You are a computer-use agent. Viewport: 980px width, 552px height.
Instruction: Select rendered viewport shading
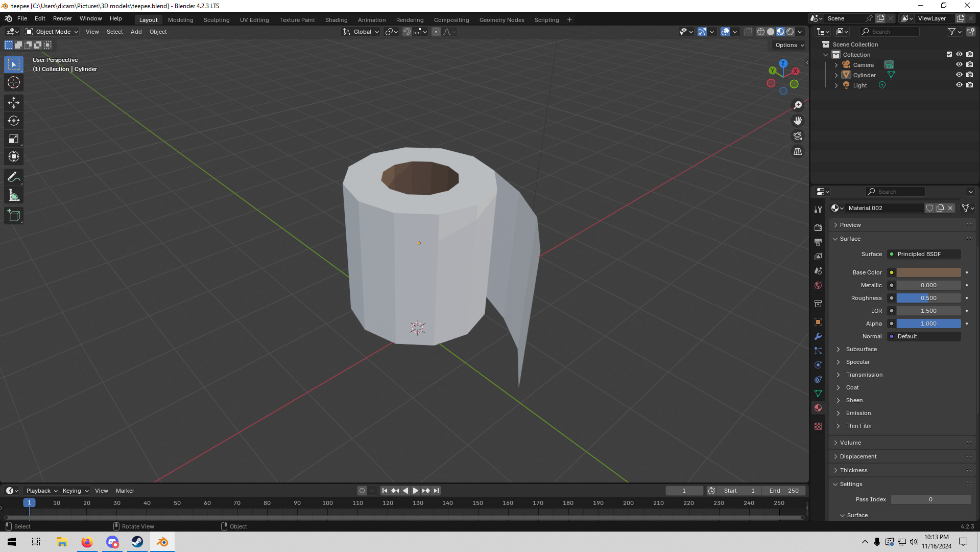[x=790, y=32]
